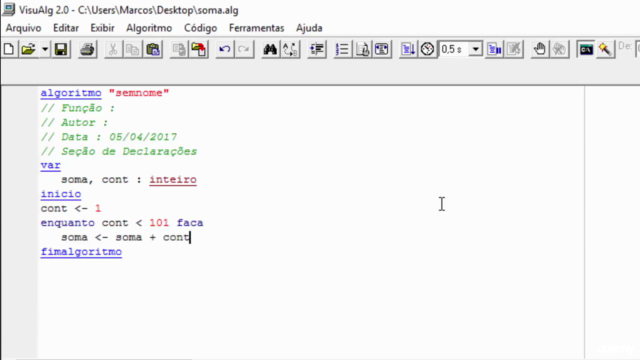640x360 pixels.
Task: Click the 'var' keyword
Action: (51, 165)
